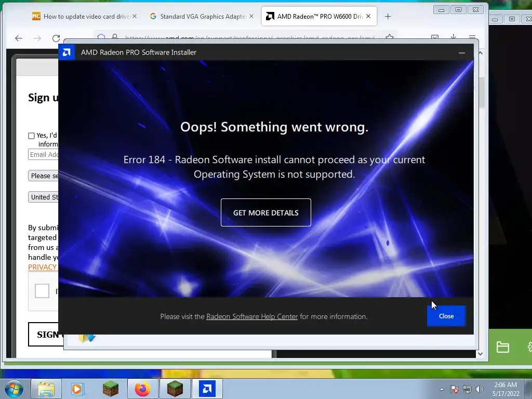Click the AMD logo in installer title bar

(x=66, y=52)
